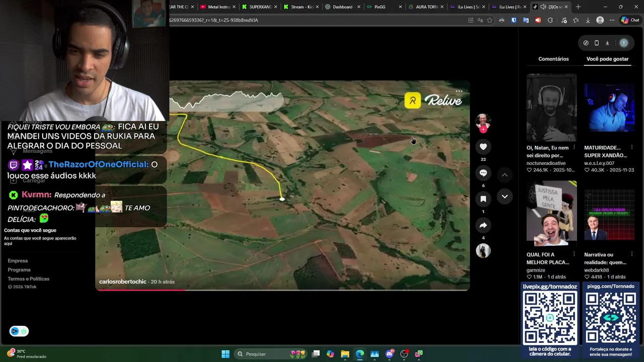Open extensions puzzle icon
The height and width of the screenshot is (362, 644).
[x=550, y=20]
